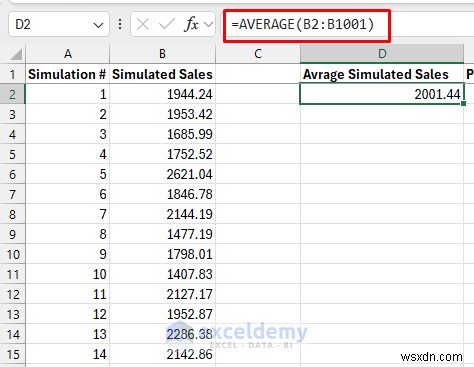Select the cell containing 1952.87
The image size is (474, 367).
coord(162,314)
